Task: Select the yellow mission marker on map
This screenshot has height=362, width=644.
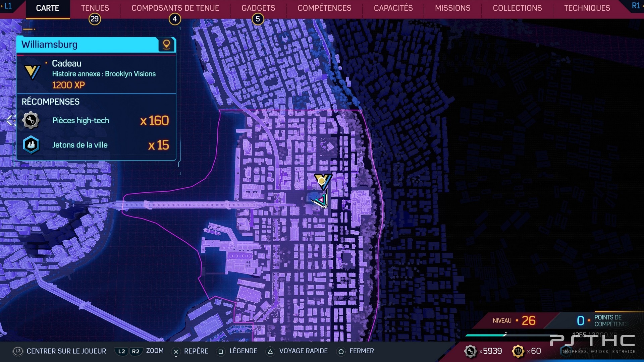Action: 322,181
